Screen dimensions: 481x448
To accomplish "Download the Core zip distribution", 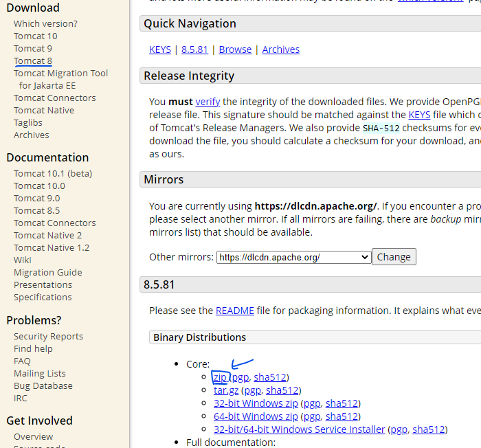I will [x=220, y=377].
